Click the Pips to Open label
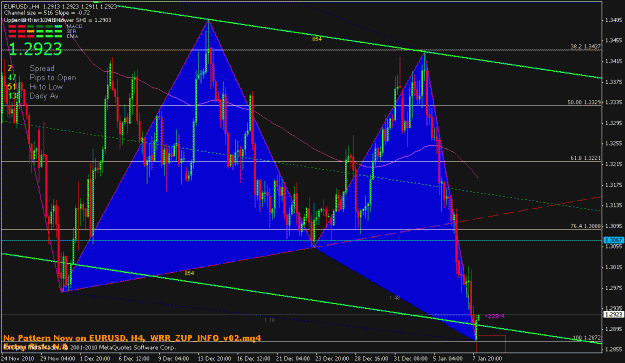The width and height of the screenshot is (625, 363). (x=53, y=77)
